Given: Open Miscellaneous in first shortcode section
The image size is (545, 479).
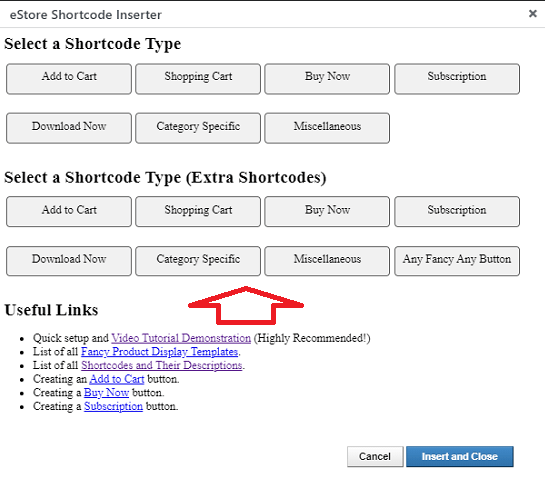Looking at the screenshot, I should pos(327,128).
